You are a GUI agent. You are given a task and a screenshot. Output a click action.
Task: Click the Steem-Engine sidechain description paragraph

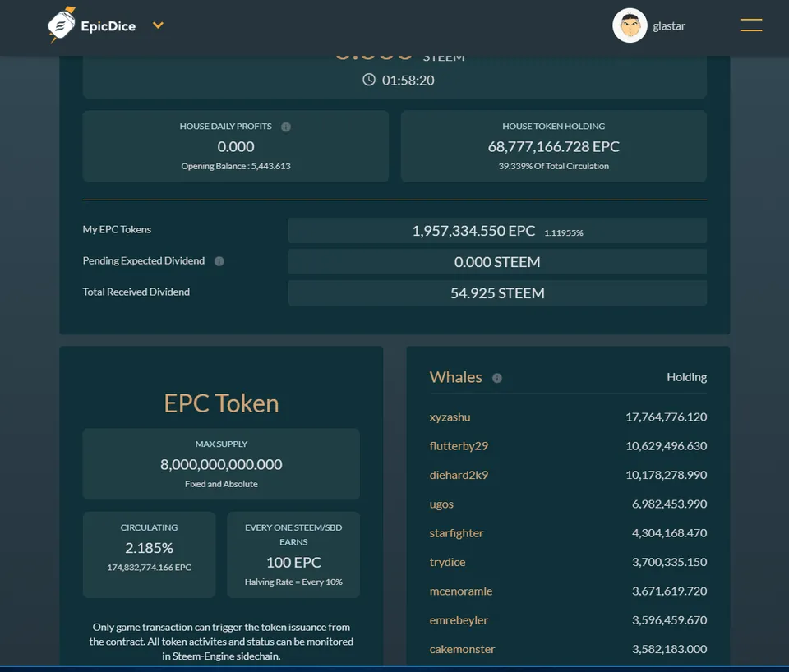[221, 642]
